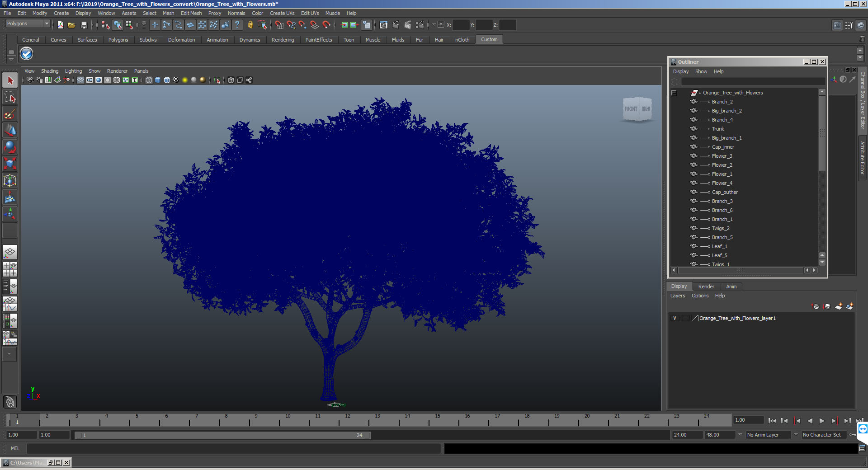Screen dimensions: 868x470
Task: Enable snap to points magnet
Action: (303, 25)
